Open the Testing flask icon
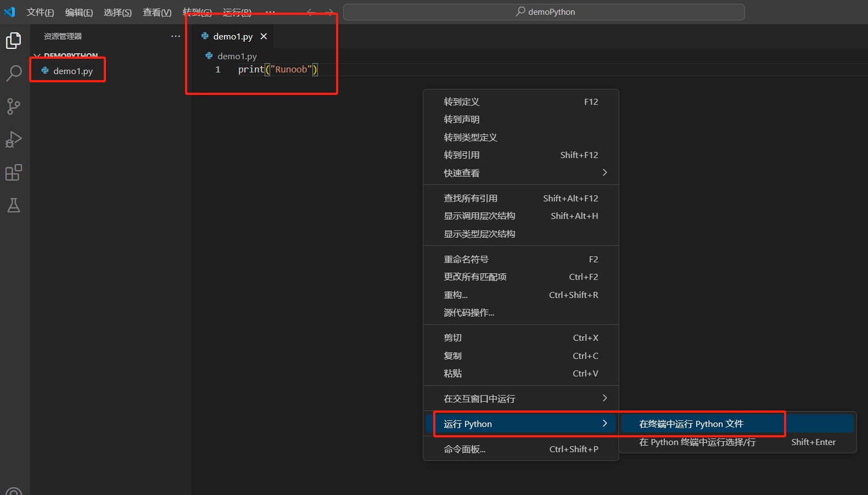868x495 pixels. (14, 206)
